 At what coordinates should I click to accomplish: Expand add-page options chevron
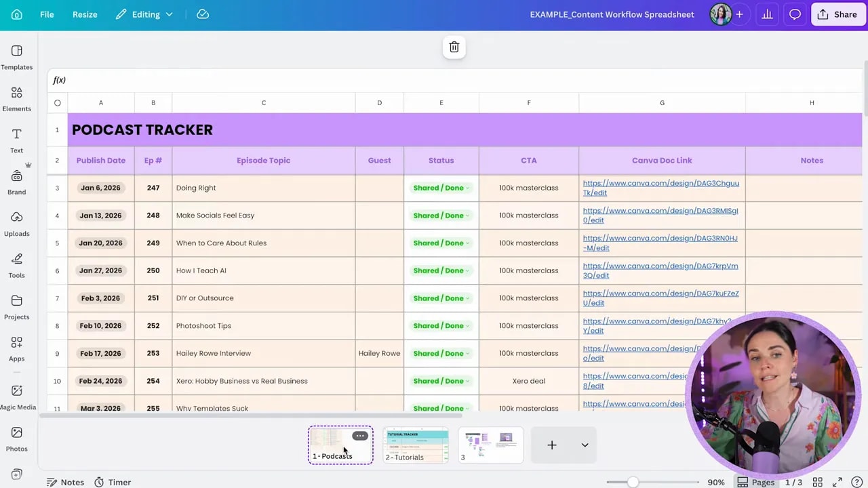585,445
